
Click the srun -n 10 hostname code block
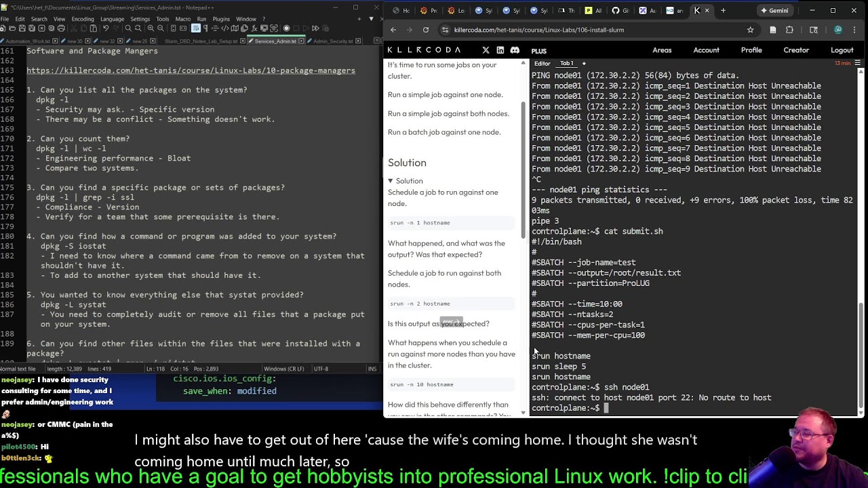point(452,384)
